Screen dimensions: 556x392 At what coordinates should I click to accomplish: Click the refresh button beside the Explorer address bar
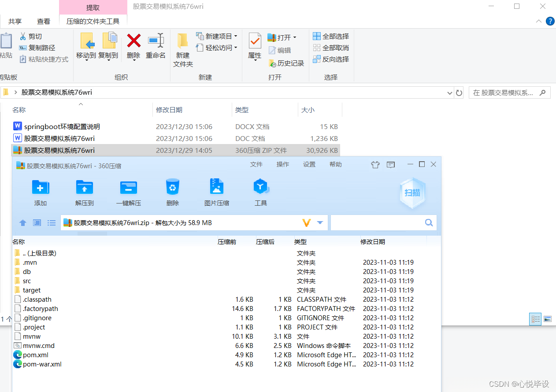459,93
